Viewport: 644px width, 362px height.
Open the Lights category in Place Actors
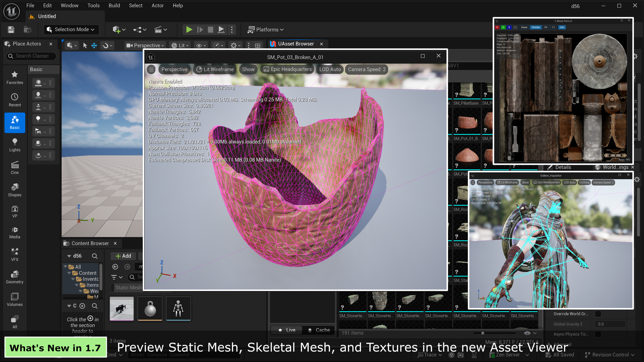pyautogui.click(x=15, y=145)
